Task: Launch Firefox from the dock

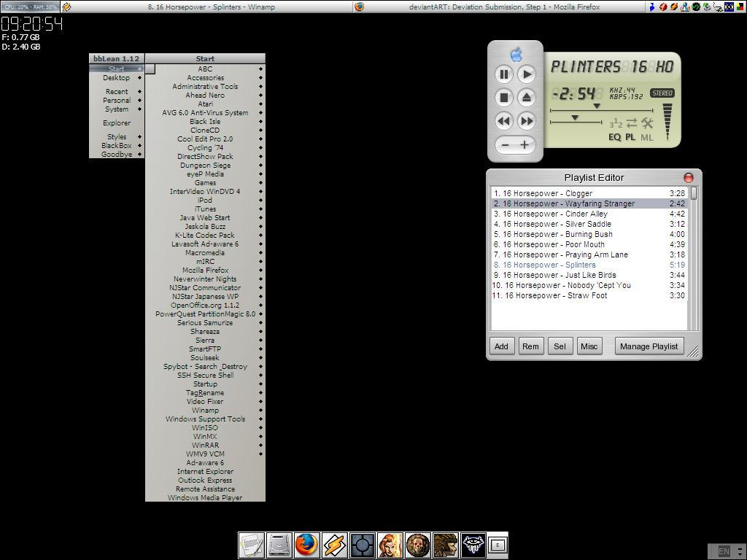Action: [307, 545]
